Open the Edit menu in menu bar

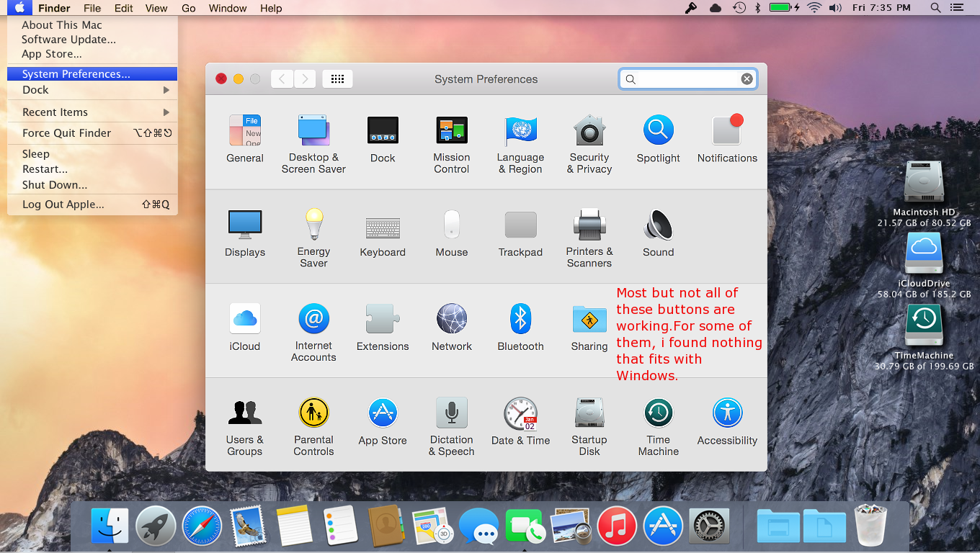pos(124,9)
